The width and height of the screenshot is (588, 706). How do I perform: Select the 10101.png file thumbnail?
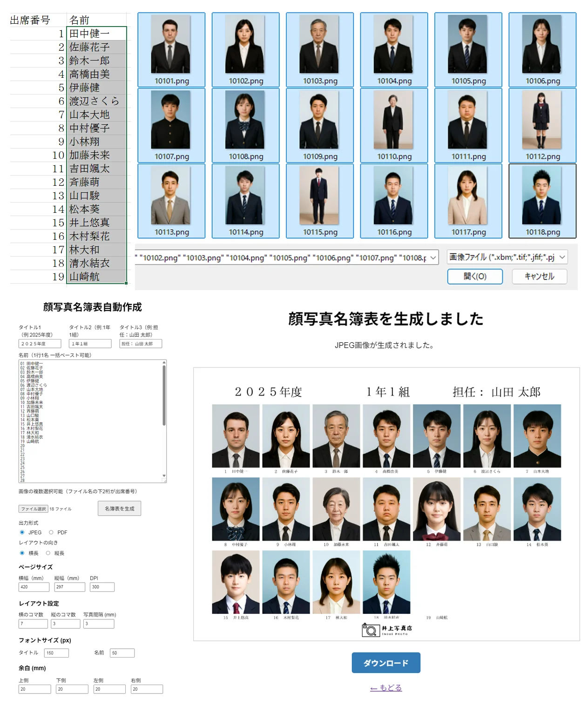point(171,49)
